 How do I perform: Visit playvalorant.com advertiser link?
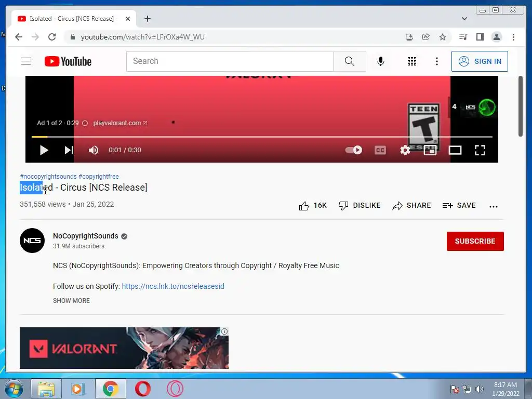[120, 123]
